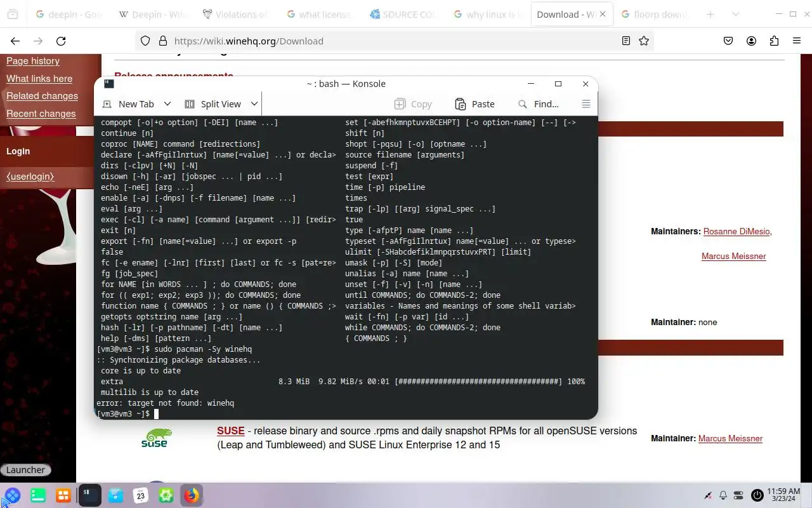Click the 11:59 AM clock

pos(784,491)
